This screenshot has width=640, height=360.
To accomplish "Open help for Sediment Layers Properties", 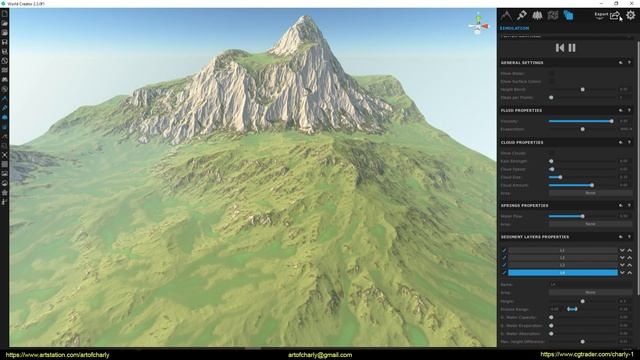I will 629,237.
